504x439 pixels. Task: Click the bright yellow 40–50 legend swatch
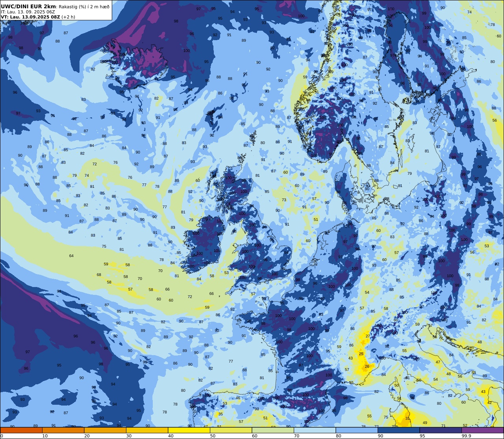coord(189,430)
